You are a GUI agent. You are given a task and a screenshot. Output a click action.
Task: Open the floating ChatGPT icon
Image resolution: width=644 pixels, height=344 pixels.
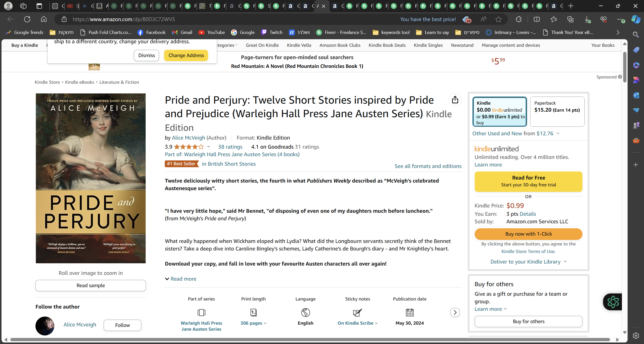pyautogui.click(x=613, y=302)
